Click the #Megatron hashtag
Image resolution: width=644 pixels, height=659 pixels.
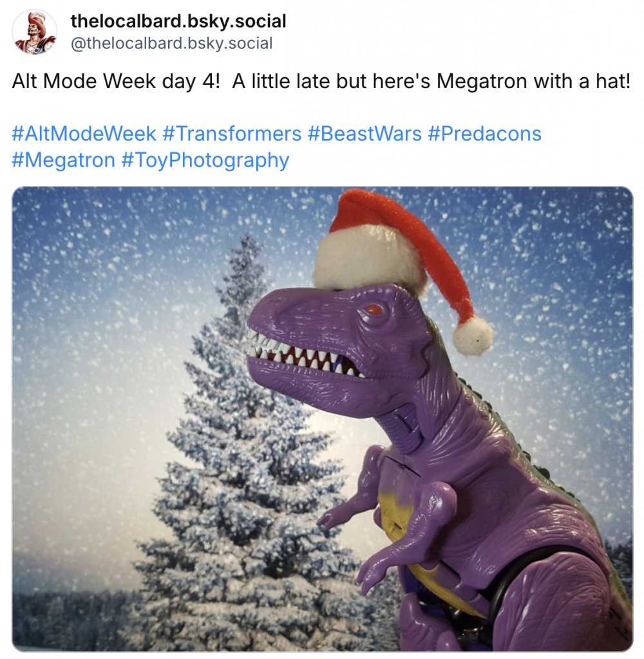pyautogui.click(x=64, y=160)
